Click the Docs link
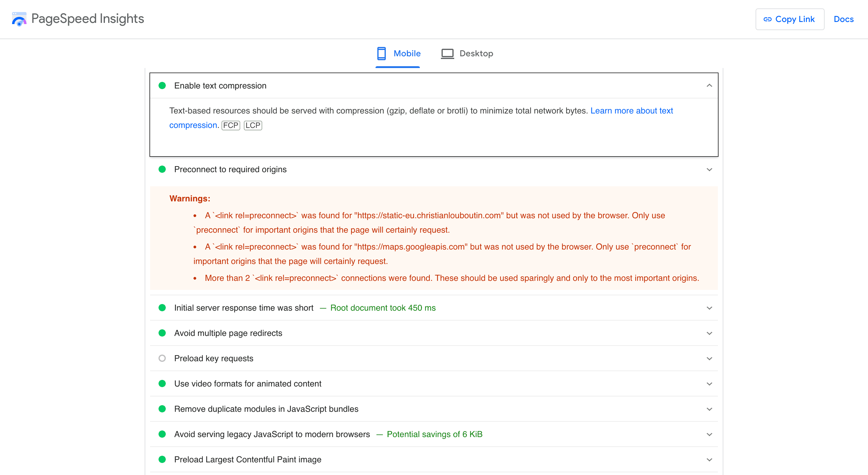This screenshot has height=475, width=868. [843, 19]
